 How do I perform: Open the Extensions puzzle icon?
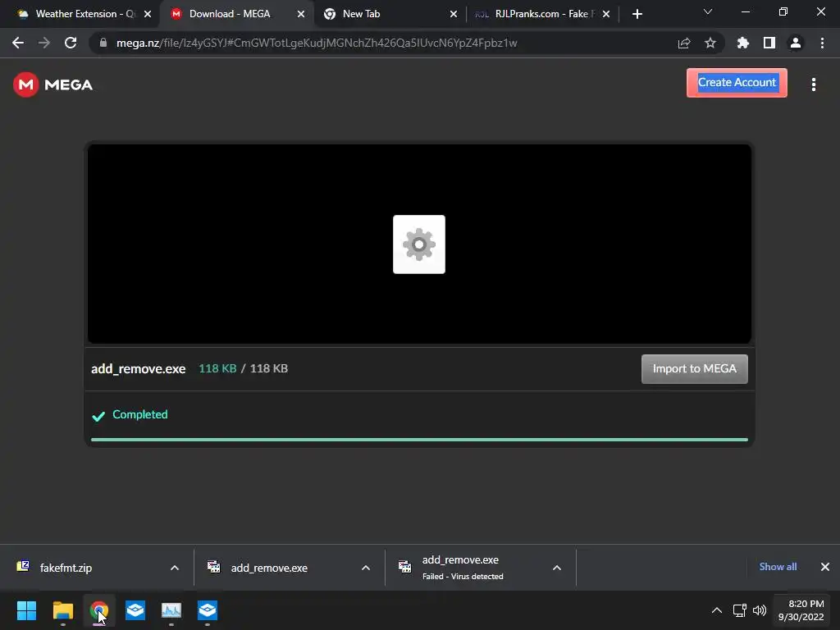click(x=743, y=43)
